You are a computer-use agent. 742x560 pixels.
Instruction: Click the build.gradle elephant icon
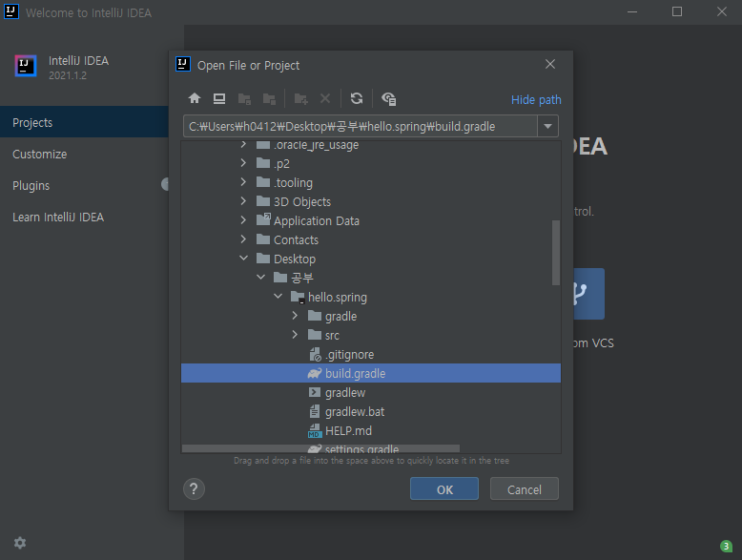[314, 373]
